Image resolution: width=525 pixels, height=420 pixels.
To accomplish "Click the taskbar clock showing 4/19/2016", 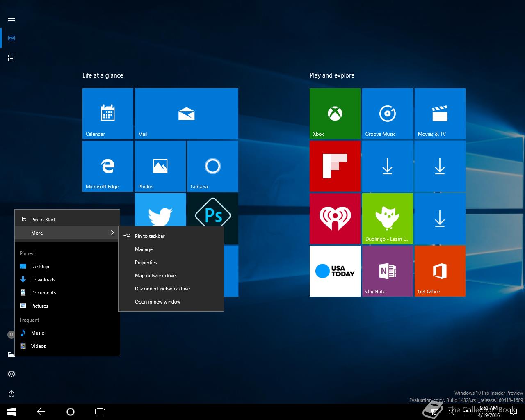I will click(x=488, y=412).
